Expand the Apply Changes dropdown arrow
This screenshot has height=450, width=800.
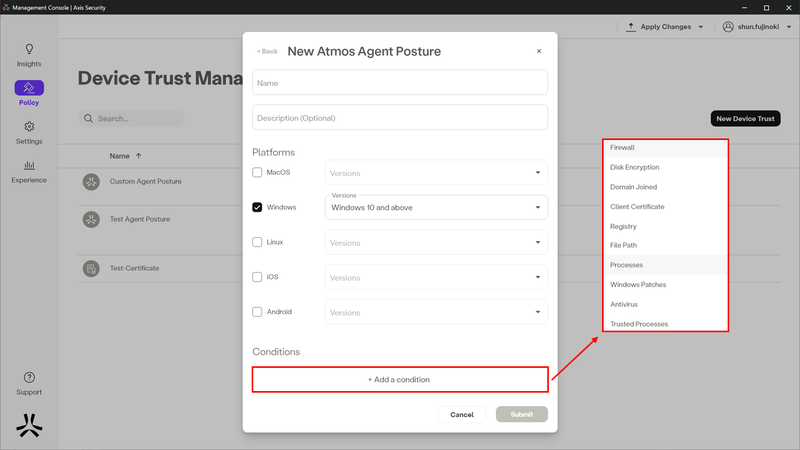coord(701,27)
